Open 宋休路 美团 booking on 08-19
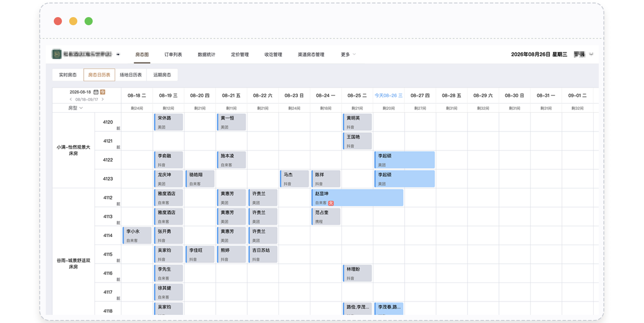 point(168,122)
